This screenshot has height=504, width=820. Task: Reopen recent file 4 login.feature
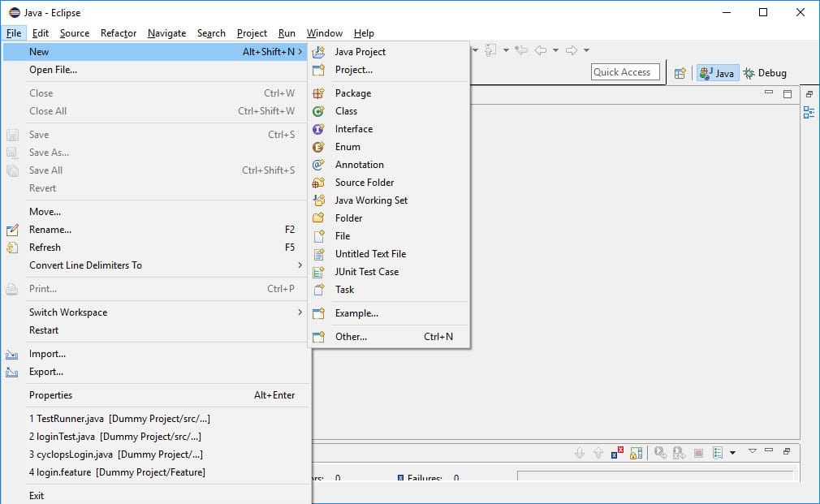[x=155, y=472]
